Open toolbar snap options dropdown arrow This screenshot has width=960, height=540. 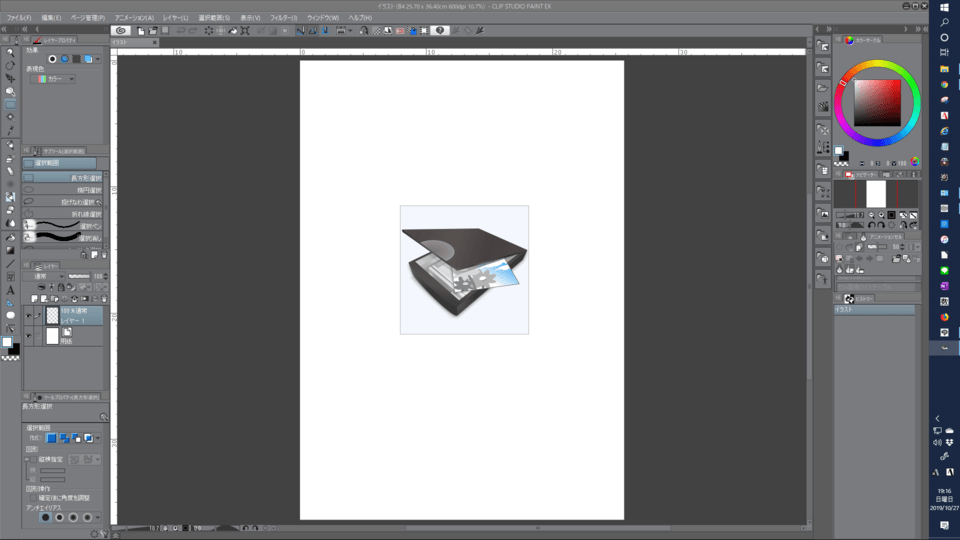point(350,31)
